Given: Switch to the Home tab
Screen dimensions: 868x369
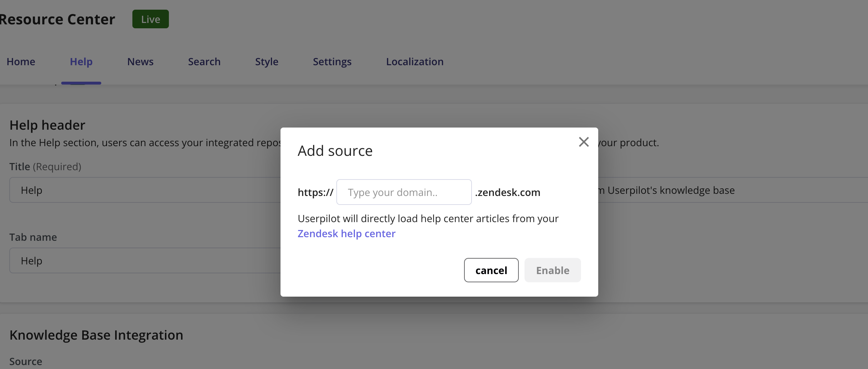Looking at the screenshot, I should [x=21, y=62].
